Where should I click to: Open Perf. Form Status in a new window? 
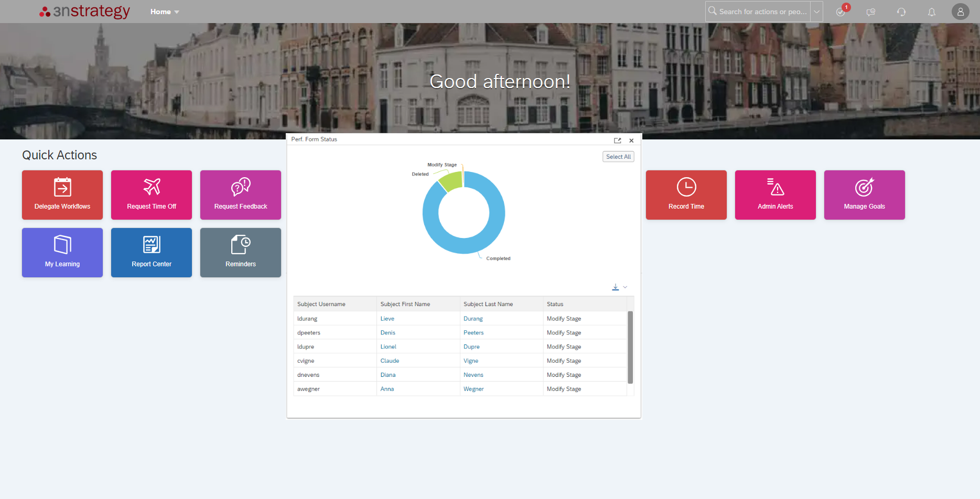point(618,140)
